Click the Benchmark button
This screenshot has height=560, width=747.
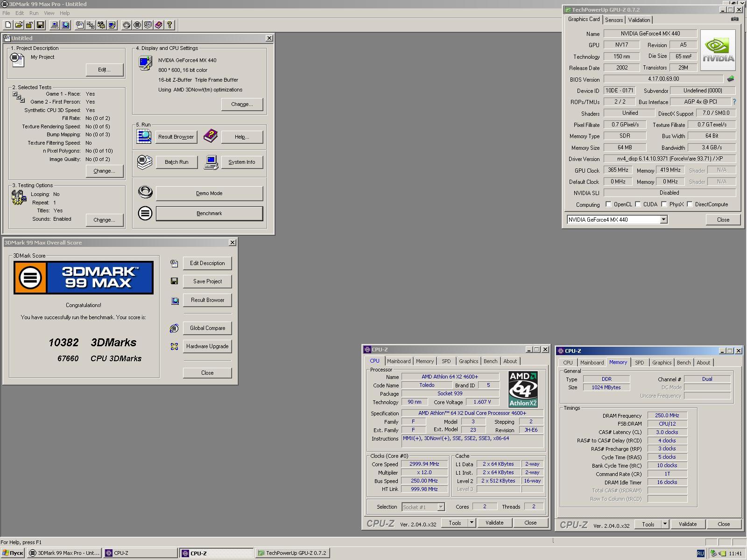[209, 213]
